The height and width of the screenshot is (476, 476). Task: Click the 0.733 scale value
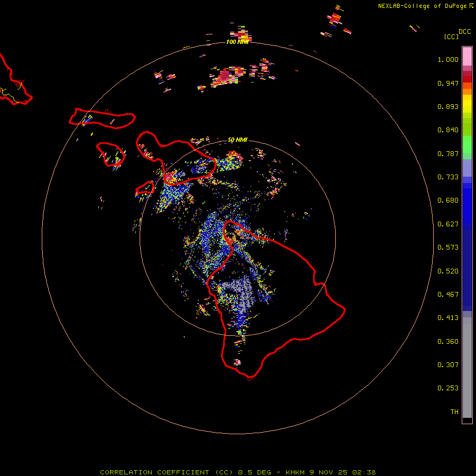pyautogui.click(x=448, y=177)
